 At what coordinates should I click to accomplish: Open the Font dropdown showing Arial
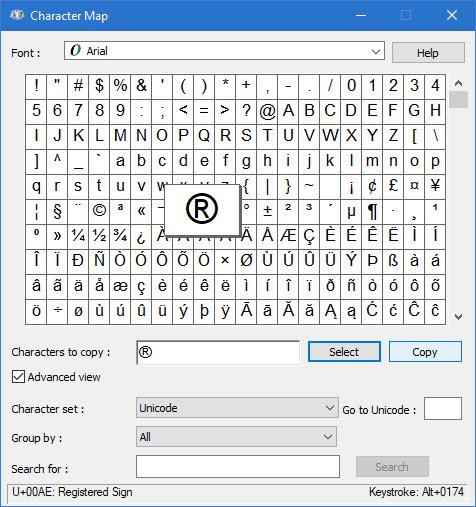pyautogui.click(x=224, y=51)
